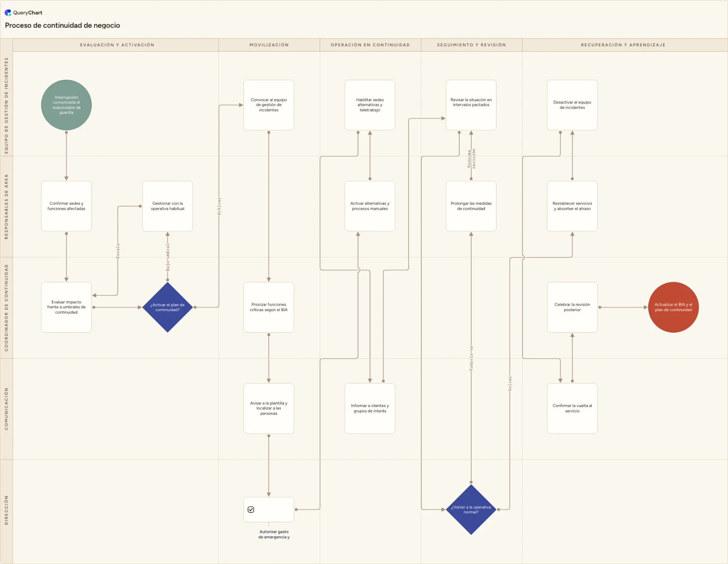The height and width of the screenshot is (564, 728).
Task: Select the 'Activar alternativas y procesos manuales' node
Action: [x=370, y=206]
